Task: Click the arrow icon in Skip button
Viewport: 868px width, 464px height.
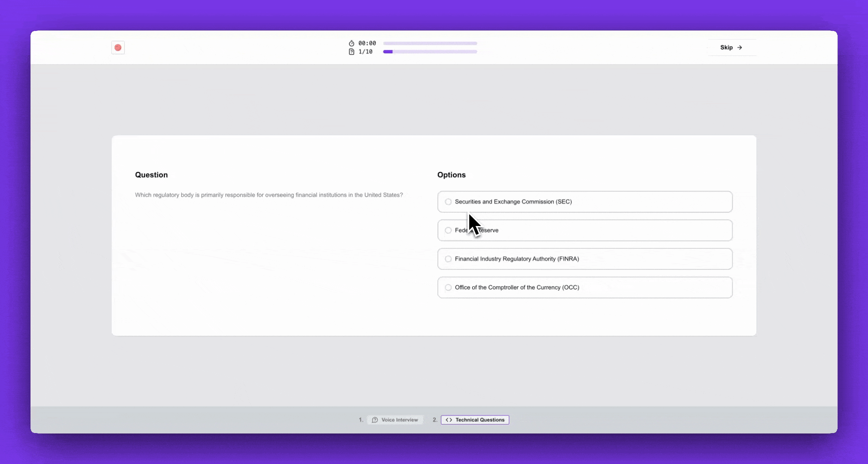Action: [x=740, y=48]
